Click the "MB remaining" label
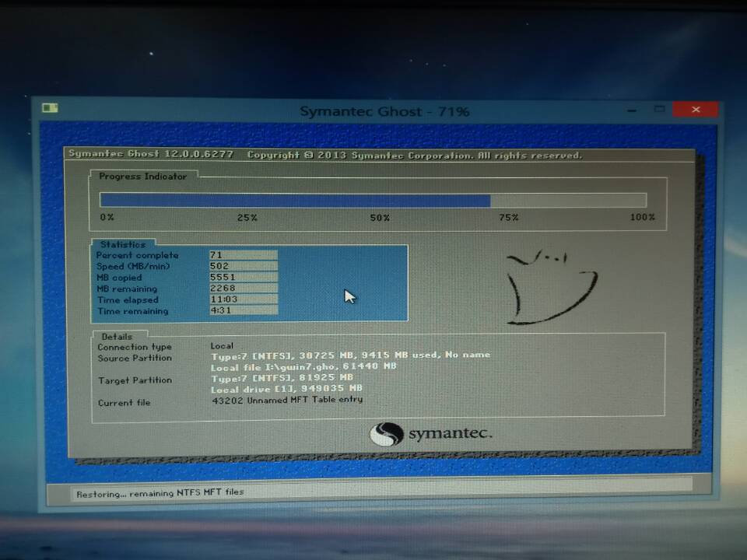This screenshot has height=560, width=747. [127, 289]
